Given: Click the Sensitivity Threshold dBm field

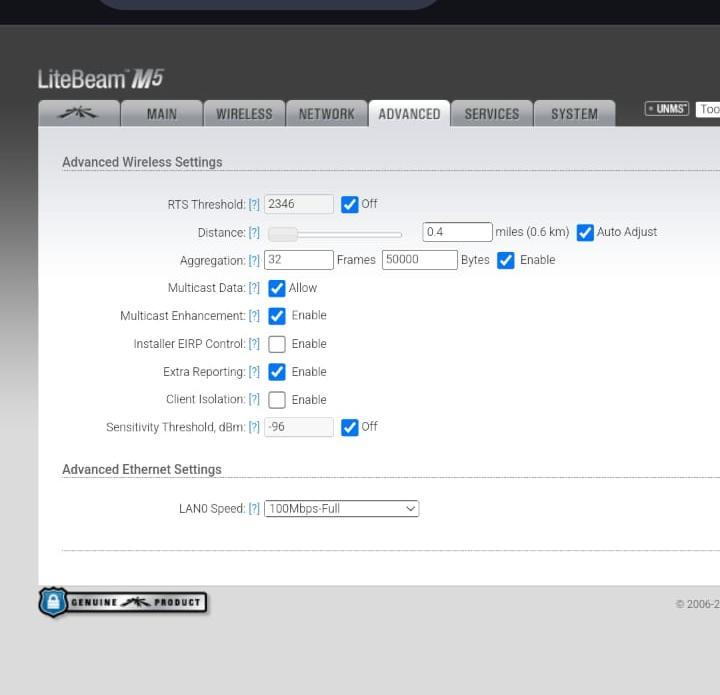Looking at the screenshot, I should click(299, 427).
